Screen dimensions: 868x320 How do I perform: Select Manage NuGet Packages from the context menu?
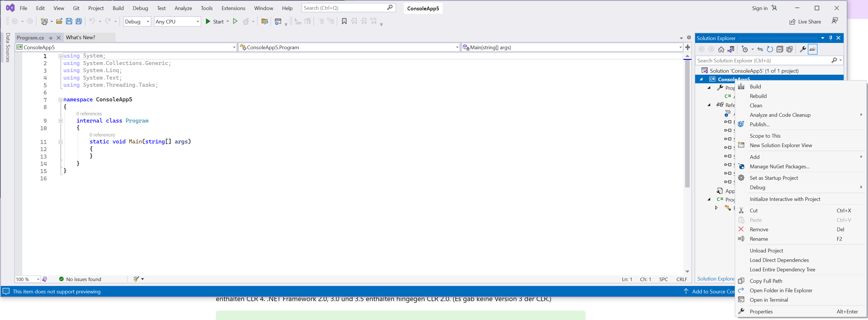(779, 167)
